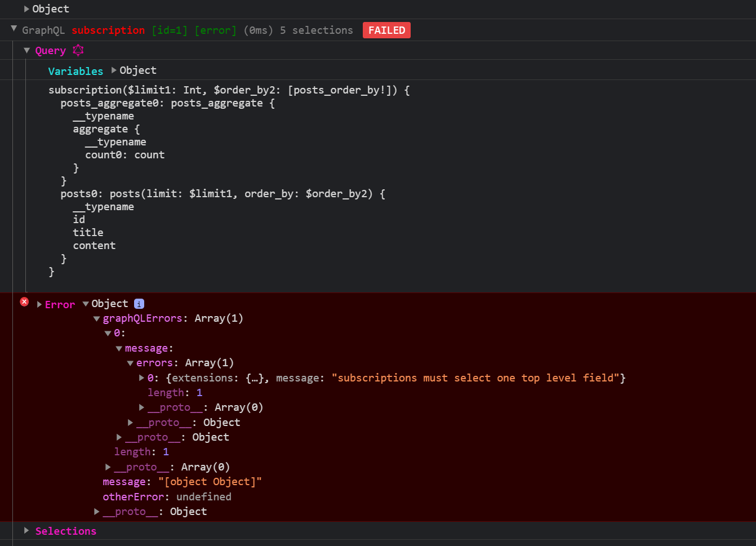Click the pink GraphQL hexagon icon beside Query
756x546 pixels.
78,50
